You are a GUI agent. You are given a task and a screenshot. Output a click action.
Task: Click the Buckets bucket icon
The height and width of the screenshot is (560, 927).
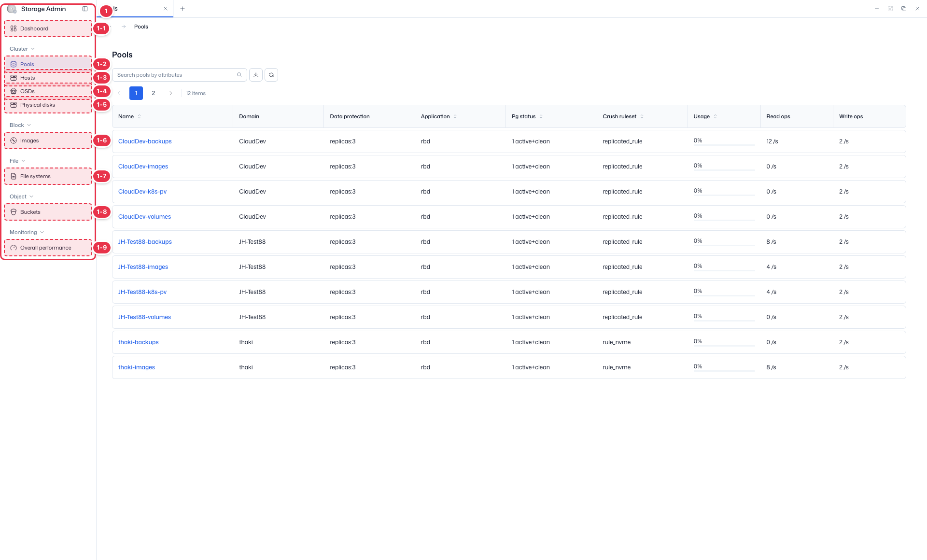point(14,212)
